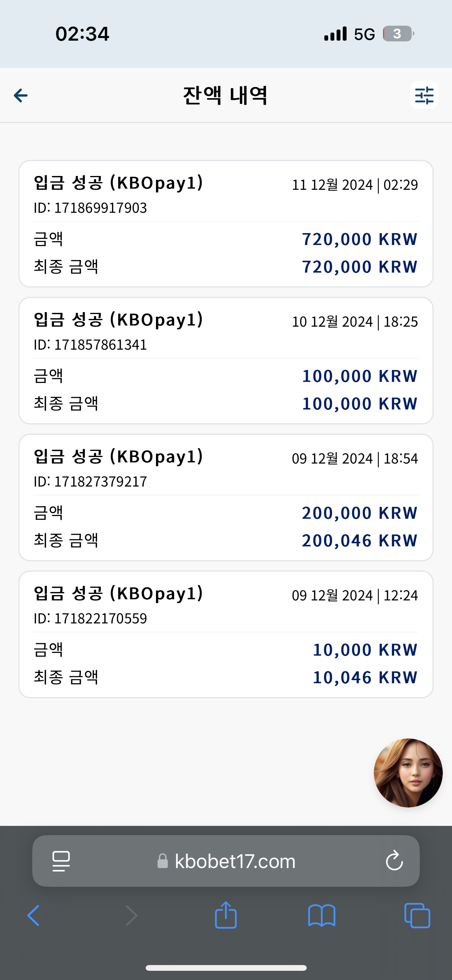Viewport: 452px width, 980px height.
Task: Open the 720,000 KRW deposit entry
Action: pos(226,224)
